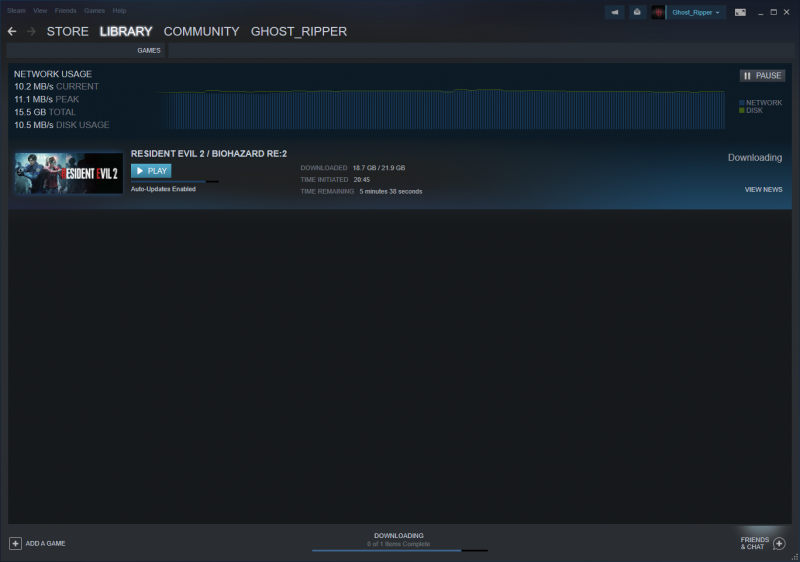The width and height of the screenshot is (800, 562).
Task: Open the View News link
Action: tap(763, 189)
